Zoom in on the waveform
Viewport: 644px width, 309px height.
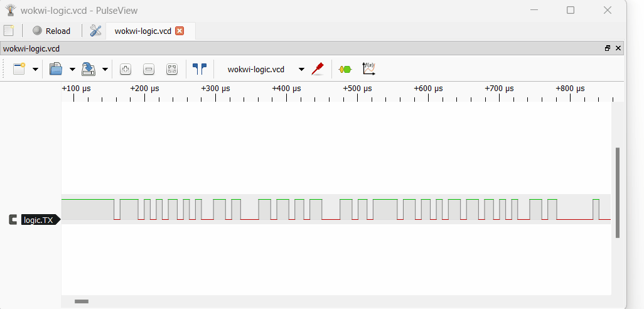tap(126, 70)
